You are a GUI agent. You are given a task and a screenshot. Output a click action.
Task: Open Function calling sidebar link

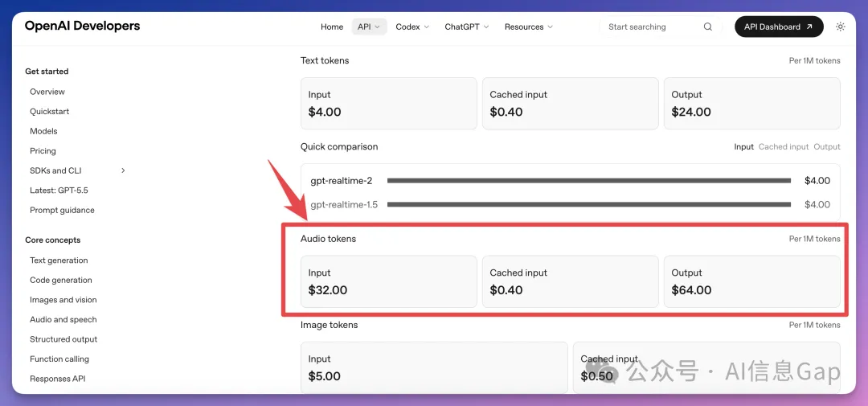click(59, 359)
